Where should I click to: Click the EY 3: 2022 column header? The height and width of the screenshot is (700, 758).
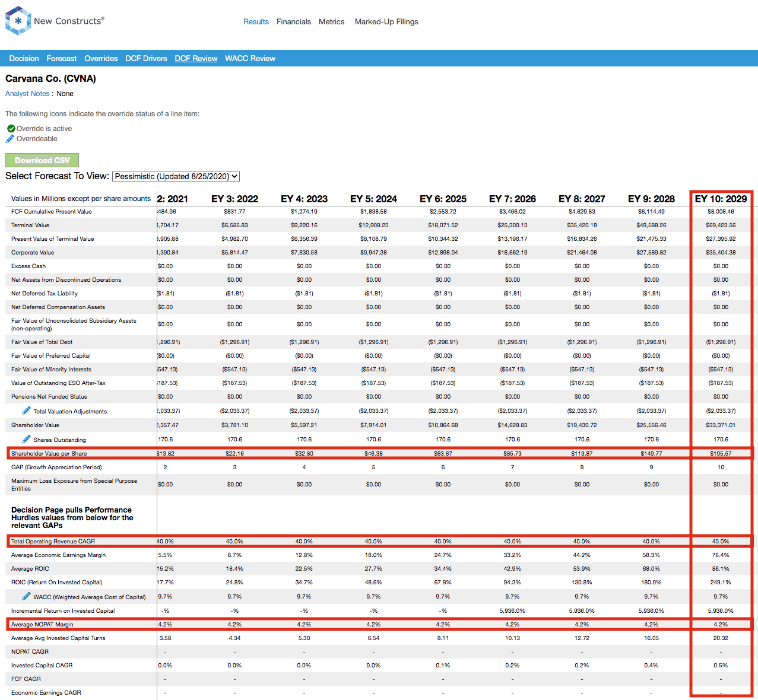coord(234,199)
